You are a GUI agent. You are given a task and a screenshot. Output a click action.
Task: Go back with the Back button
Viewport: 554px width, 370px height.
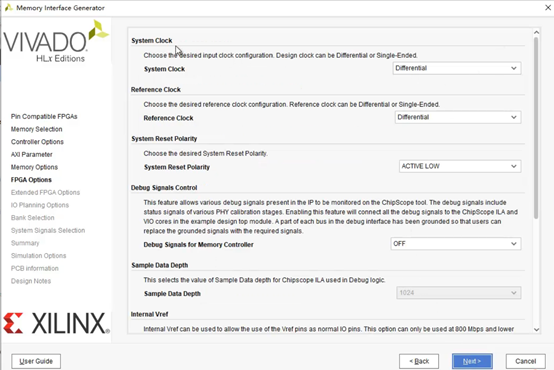point(419,361)
